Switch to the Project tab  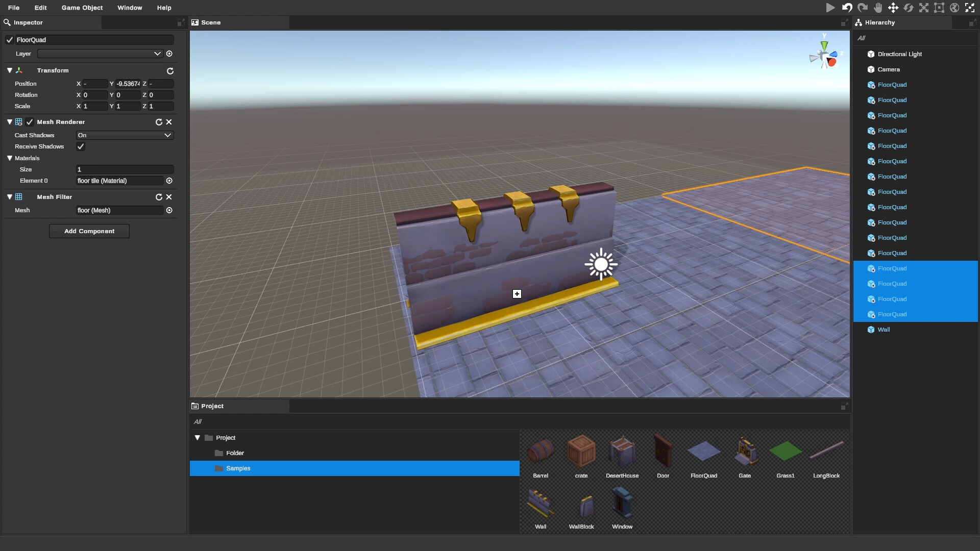pos(212,406)
